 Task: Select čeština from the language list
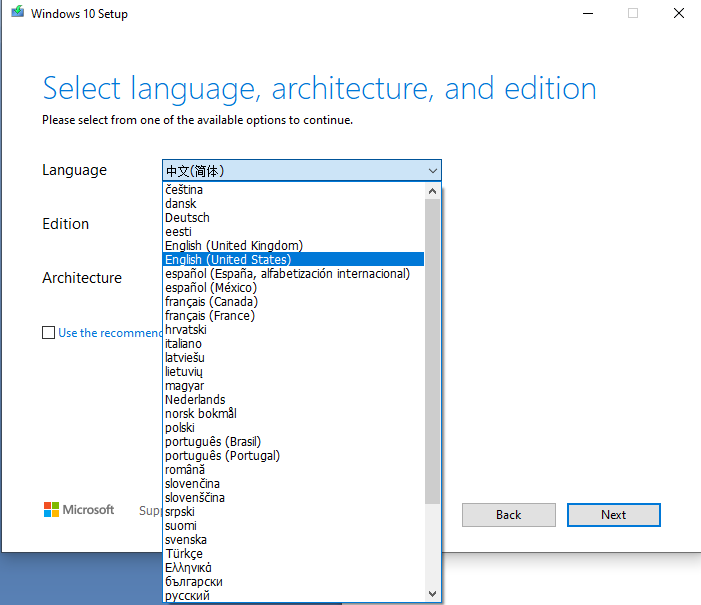[x=293, y=190]
